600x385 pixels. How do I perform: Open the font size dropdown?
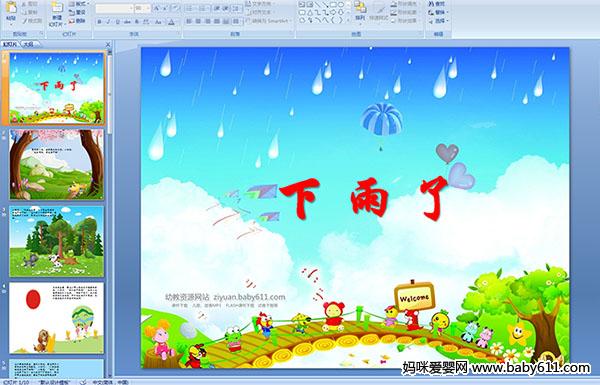[143, 8]
